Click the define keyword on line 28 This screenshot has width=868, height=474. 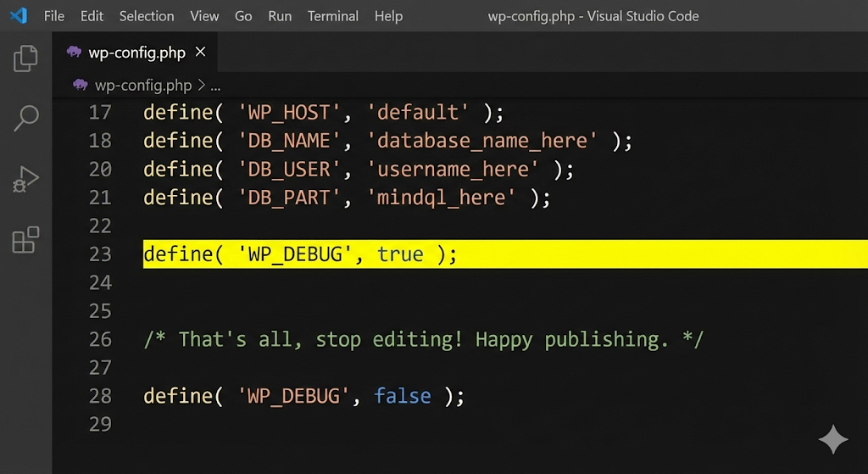[x=178, y=396]
